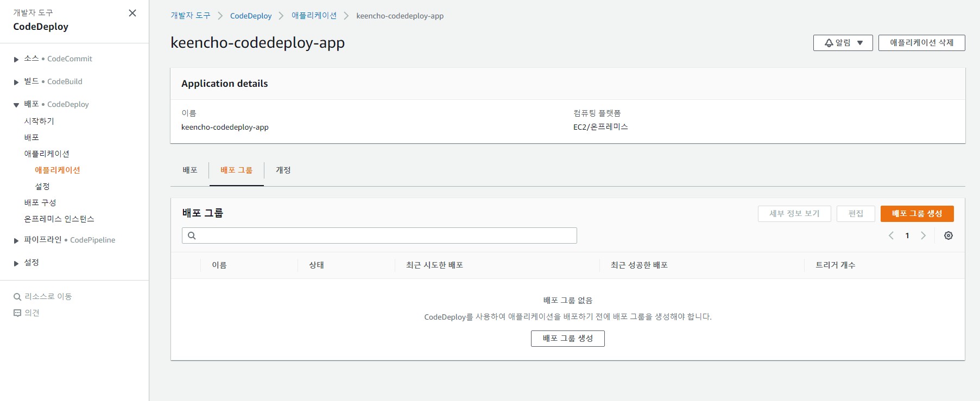Expand the 파이프라인 CodePipeline section
The image size is (980, 401).
(x=16, y=240)
